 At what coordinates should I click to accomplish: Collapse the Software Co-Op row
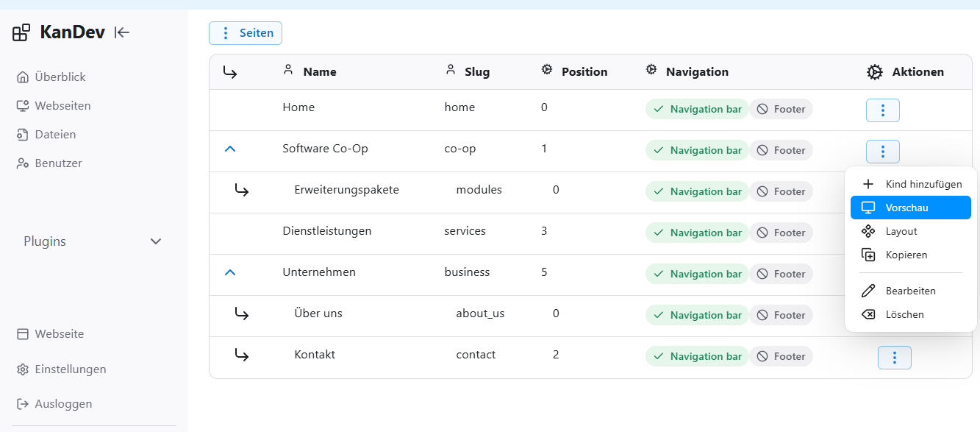(x=230, y=149)
